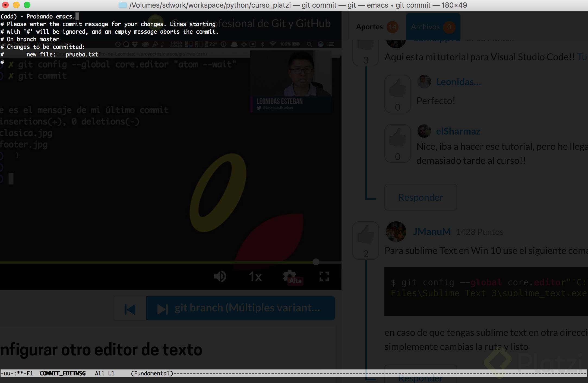
Task: Click elSharmaz's avatar thumbnail
Action: 424,131
